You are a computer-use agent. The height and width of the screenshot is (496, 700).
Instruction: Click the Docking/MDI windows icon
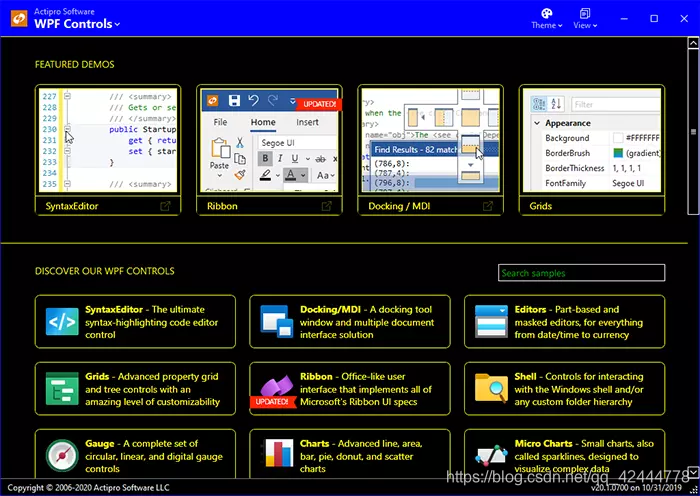coord(277,321)
